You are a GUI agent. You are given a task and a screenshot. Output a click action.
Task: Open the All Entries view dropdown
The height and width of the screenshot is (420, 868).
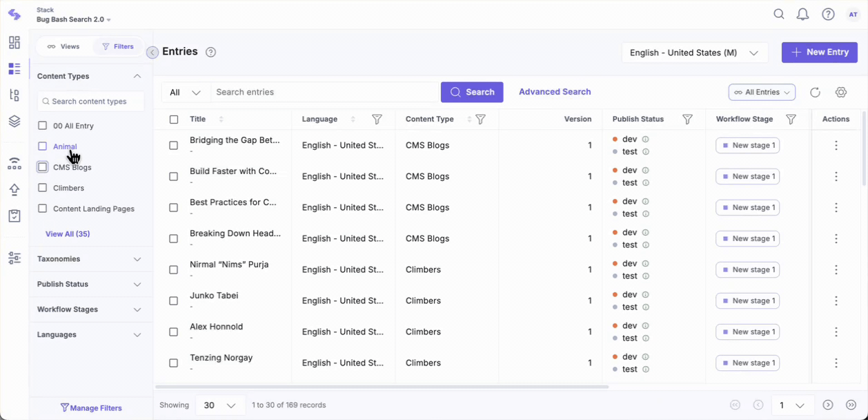762,93
